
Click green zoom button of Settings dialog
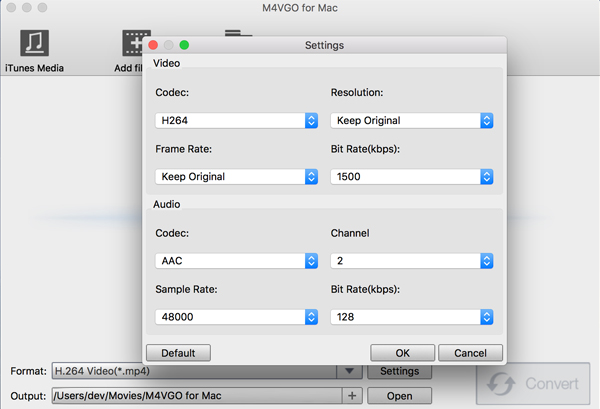pos(184,45)
